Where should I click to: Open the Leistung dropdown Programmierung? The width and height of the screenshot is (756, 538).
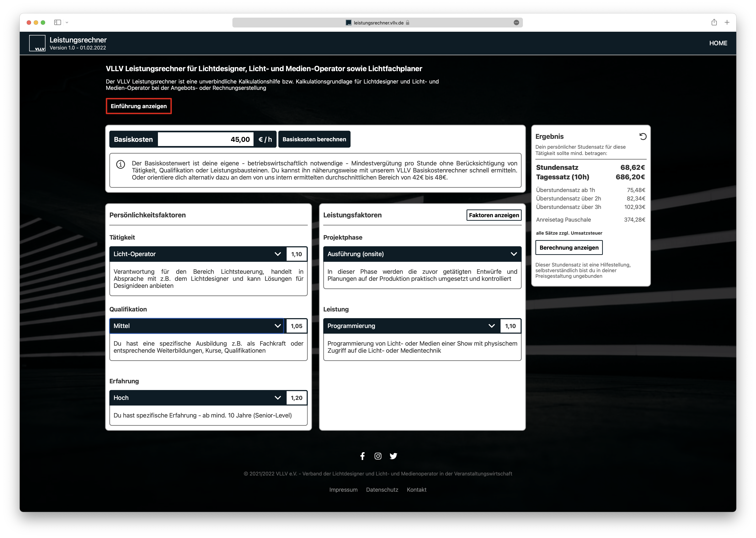tap(411, 326)
